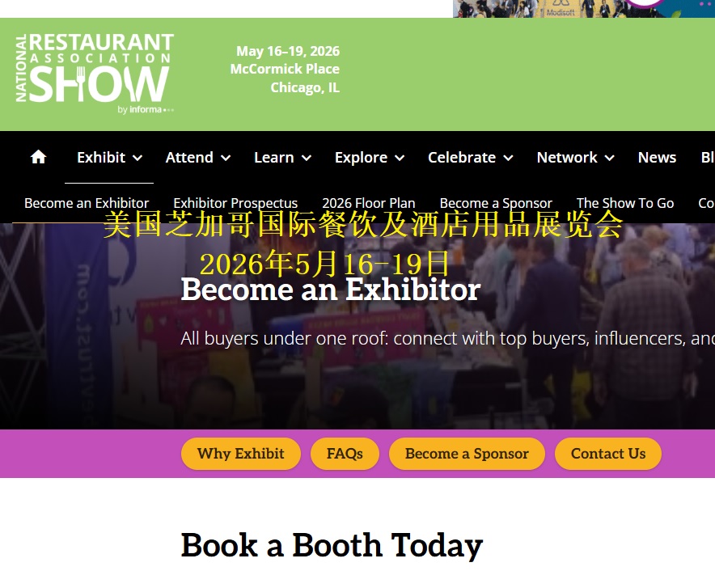
Task: Click the informa logo under SHOW
Action: click(x=146, y=109)
